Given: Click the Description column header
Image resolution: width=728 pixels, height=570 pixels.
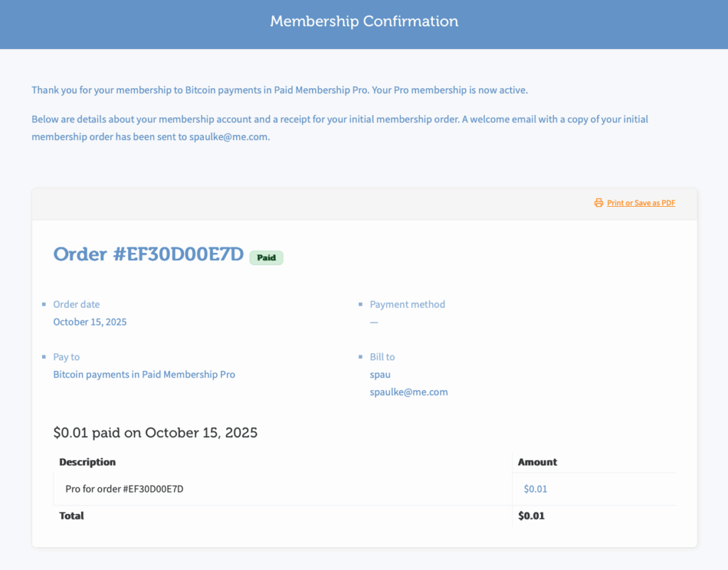Looking at the screenshot, I should point(87,462).
